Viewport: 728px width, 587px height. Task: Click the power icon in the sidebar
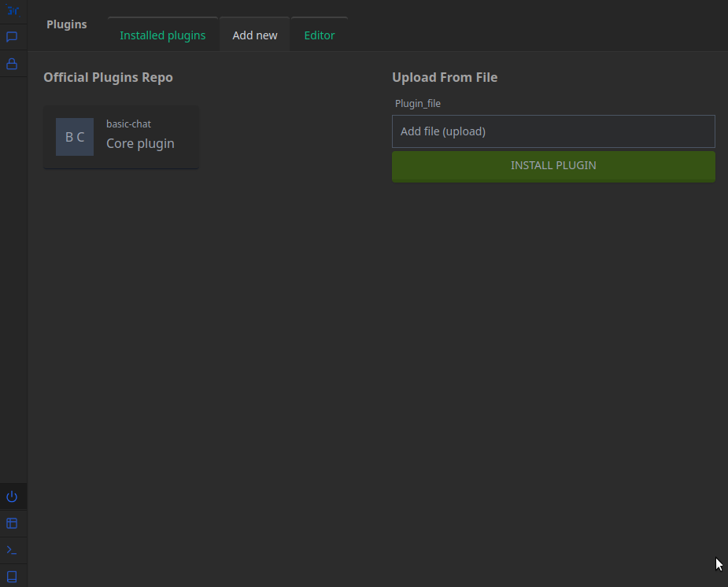(12, 497)
